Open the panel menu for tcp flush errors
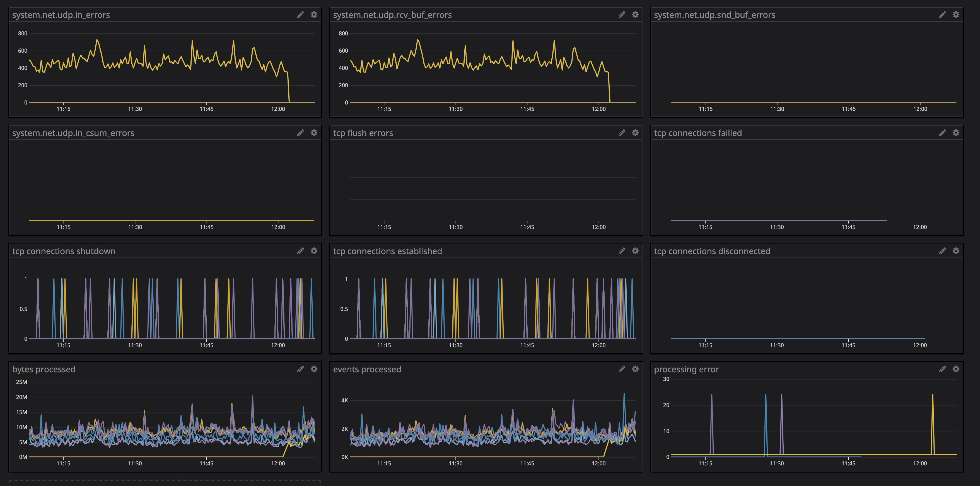The image size is (980, 486). coord(363,133)
